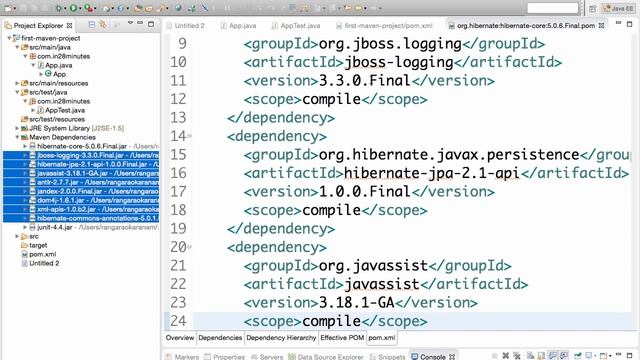Viewport: 640px width, 360px height.
Task: Collapse Maven Dependencies node
Action: [17, 137]
